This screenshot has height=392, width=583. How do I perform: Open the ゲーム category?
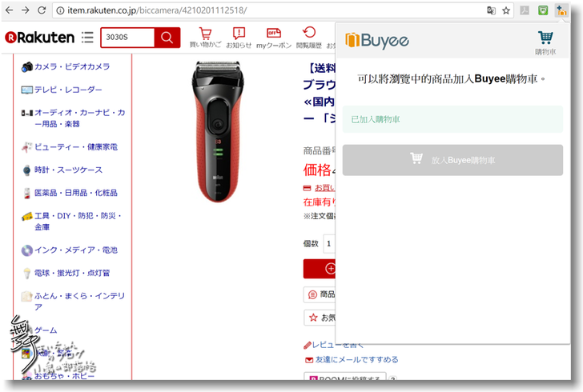(46, 330)
